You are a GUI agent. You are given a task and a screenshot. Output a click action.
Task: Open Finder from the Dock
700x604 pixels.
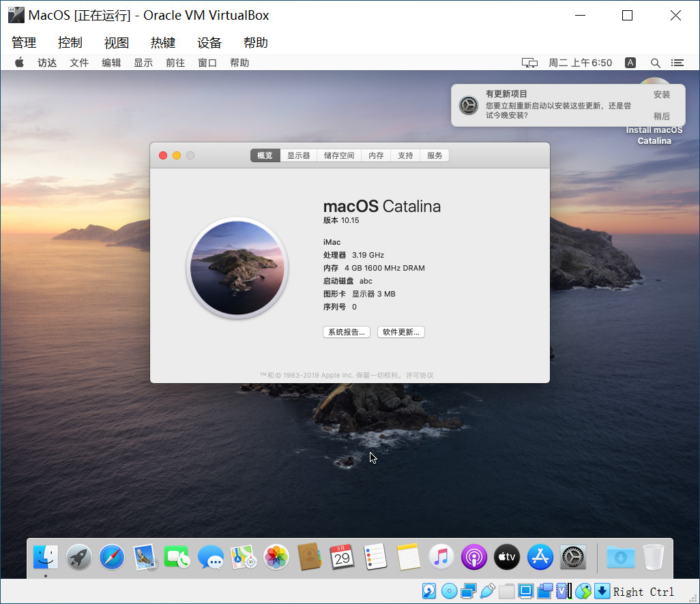coord(46,557)
